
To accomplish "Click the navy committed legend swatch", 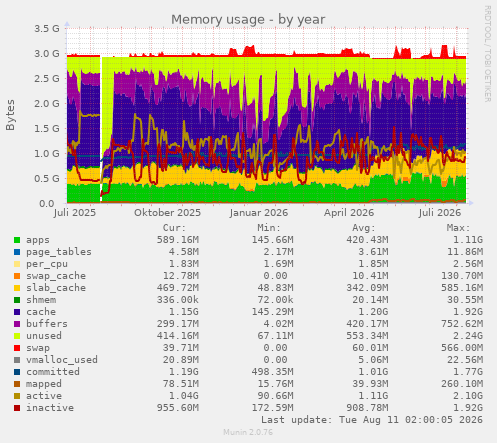I will click(x=17, y=372).
